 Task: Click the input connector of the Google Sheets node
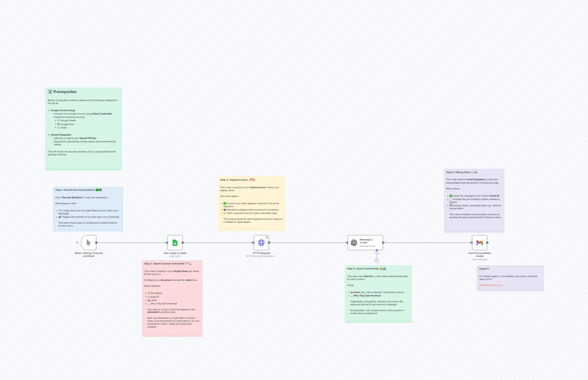click(x=167, y=243)
